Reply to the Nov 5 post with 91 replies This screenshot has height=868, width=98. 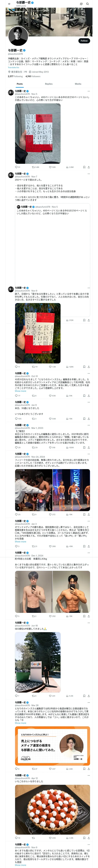(18, 167)
